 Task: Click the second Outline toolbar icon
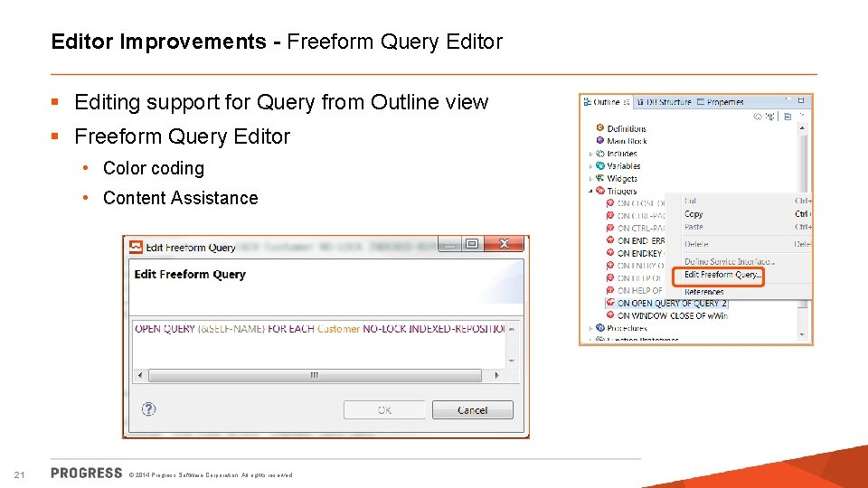click(x=769, y=117)
